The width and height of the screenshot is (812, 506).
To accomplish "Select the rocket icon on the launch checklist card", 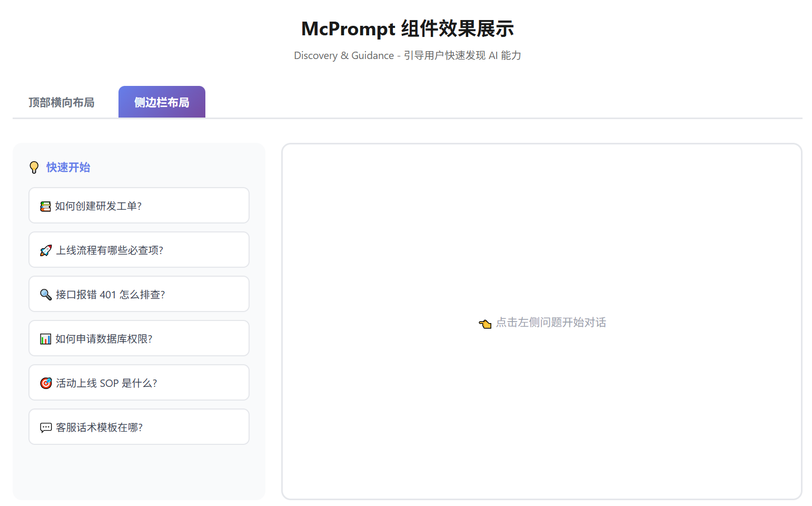I will 45,250.
